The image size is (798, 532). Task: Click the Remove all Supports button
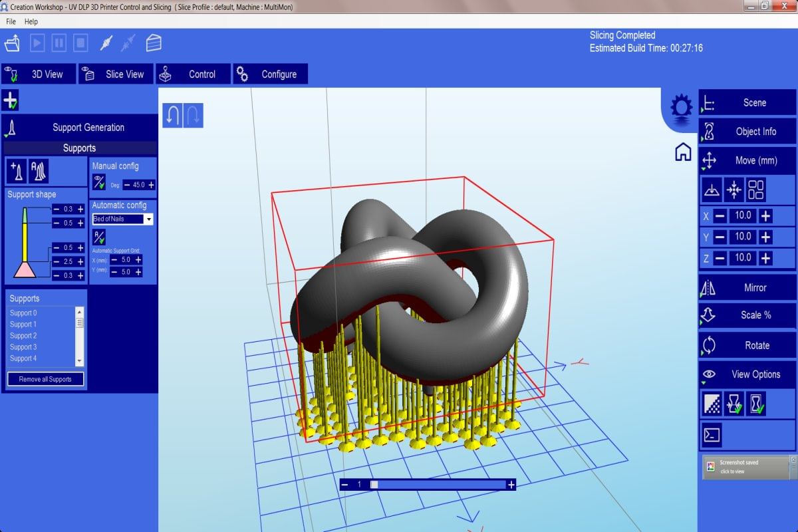[45, 379]
